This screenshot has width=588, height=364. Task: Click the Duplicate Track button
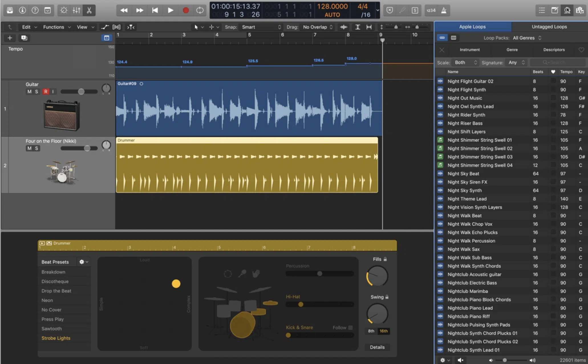24,38
